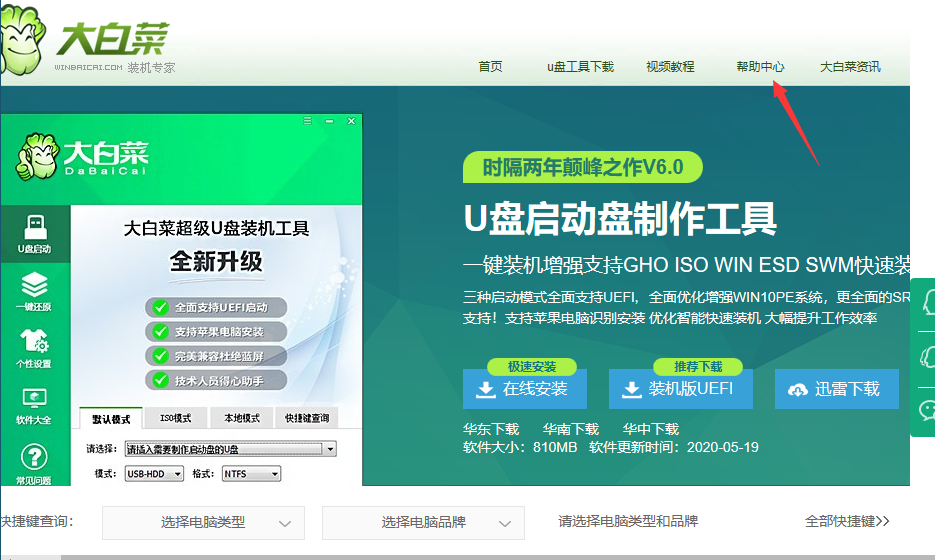Select the 常见问题 question mark icon
The height and width of the screenshot is (560, 935).
[35, 464]
